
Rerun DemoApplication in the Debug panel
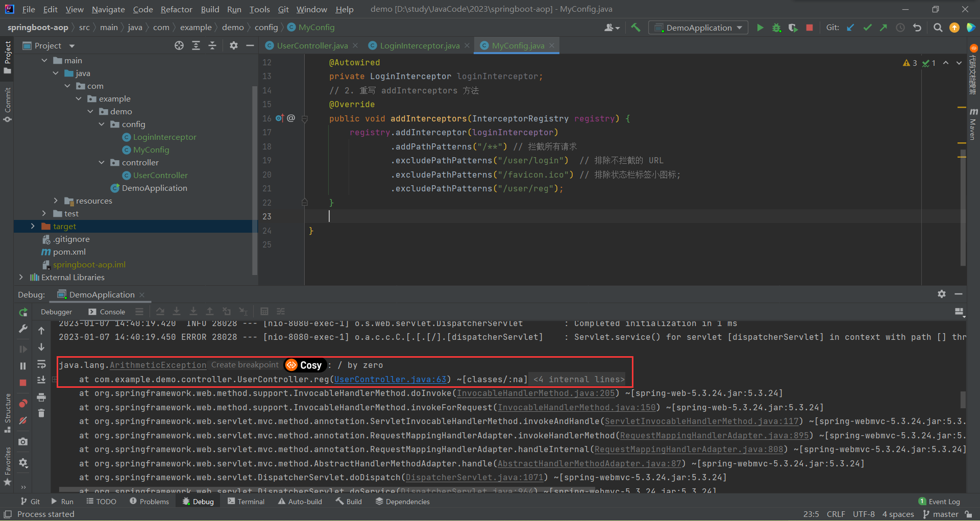click(x=23, y=312)
